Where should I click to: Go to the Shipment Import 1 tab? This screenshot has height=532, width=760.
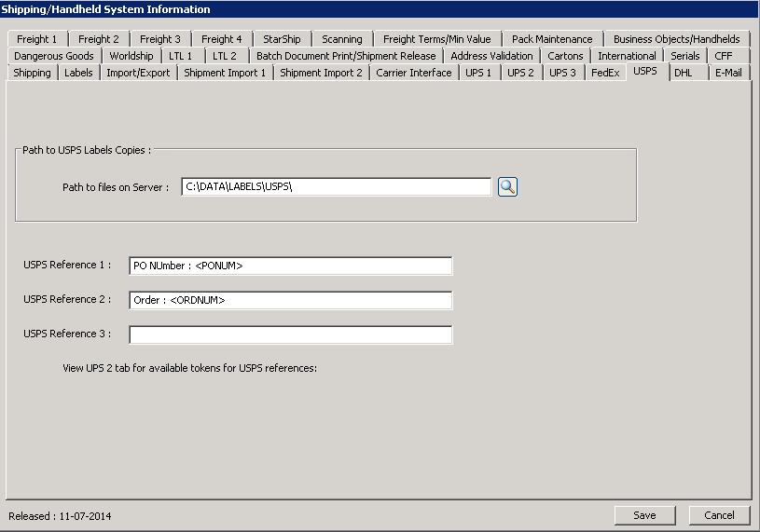pyautogui.click(x=225, y=73)
